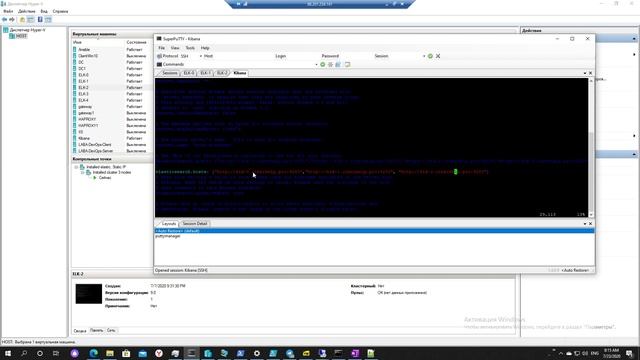Select the gateway virtual machine row
This screenshot has height=360, width=640.
coord(110,107)
